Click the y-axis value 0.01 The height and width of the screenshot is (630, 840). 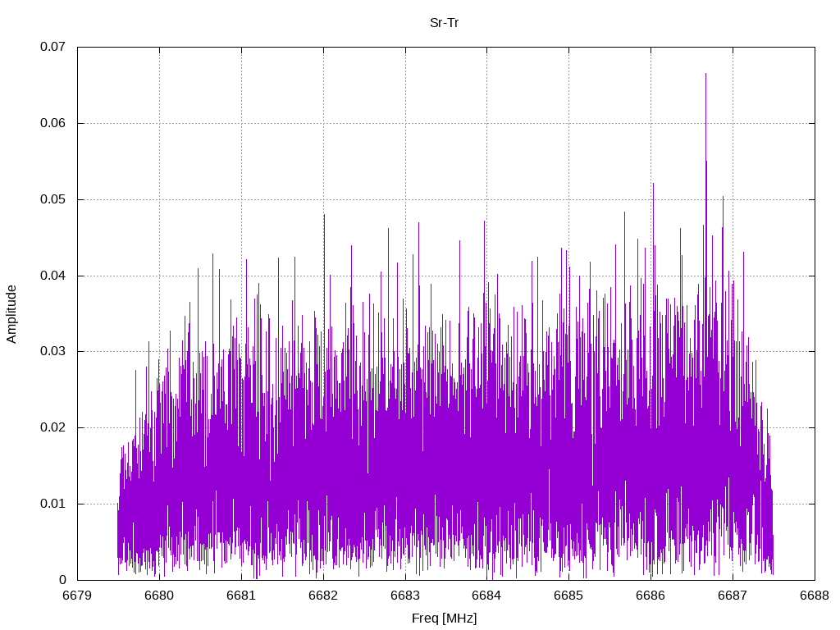pyautogui.click(x=53, y=504)
